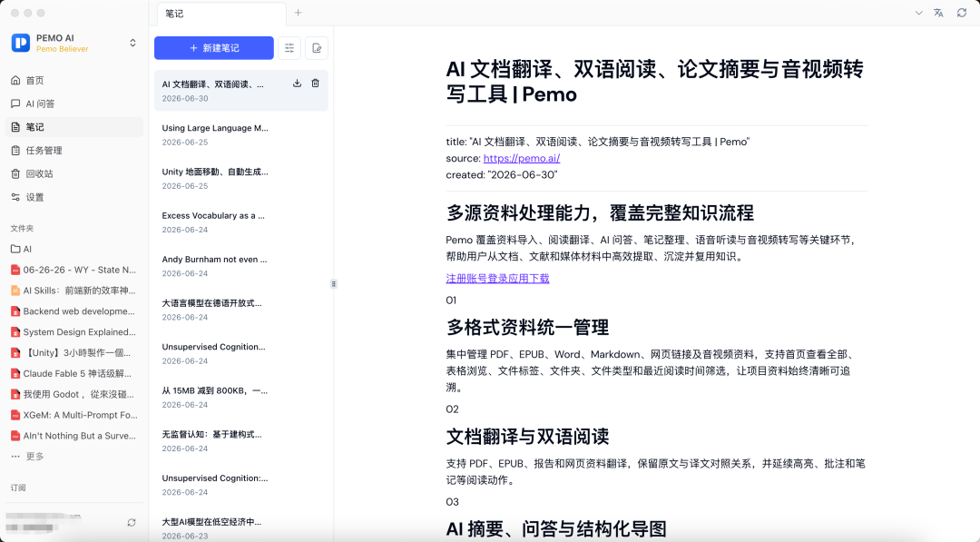Open 任务管理 in the sidebar
Viewport: 980px width, 542px height.
(x=74, y=150)
